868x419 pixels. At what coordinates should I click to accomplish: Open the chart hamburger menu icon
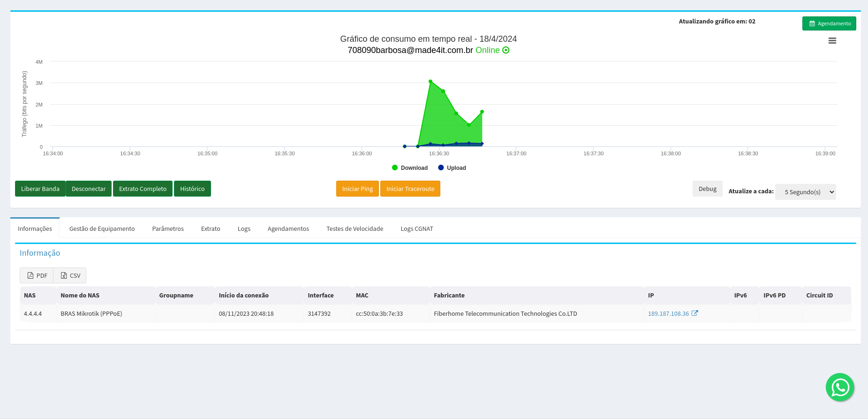pyautogui.click(x=832, y=41)
